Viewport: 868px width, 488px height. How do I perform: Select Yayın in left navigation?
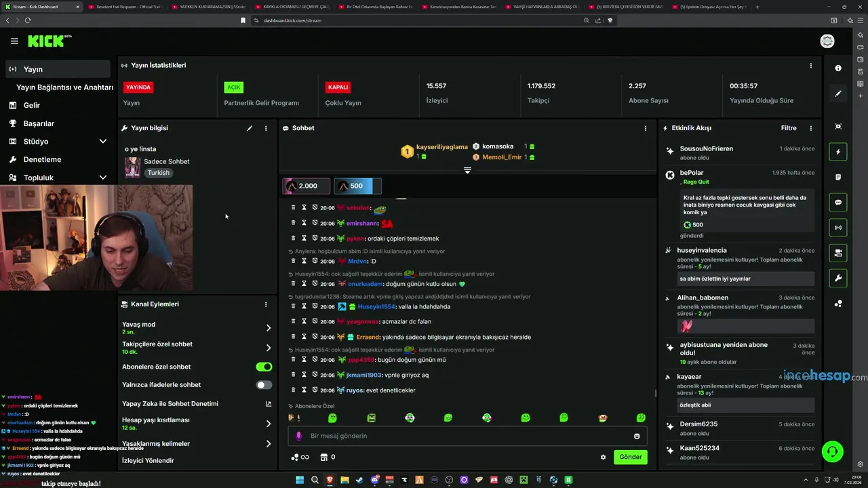[x=58, y=69]
